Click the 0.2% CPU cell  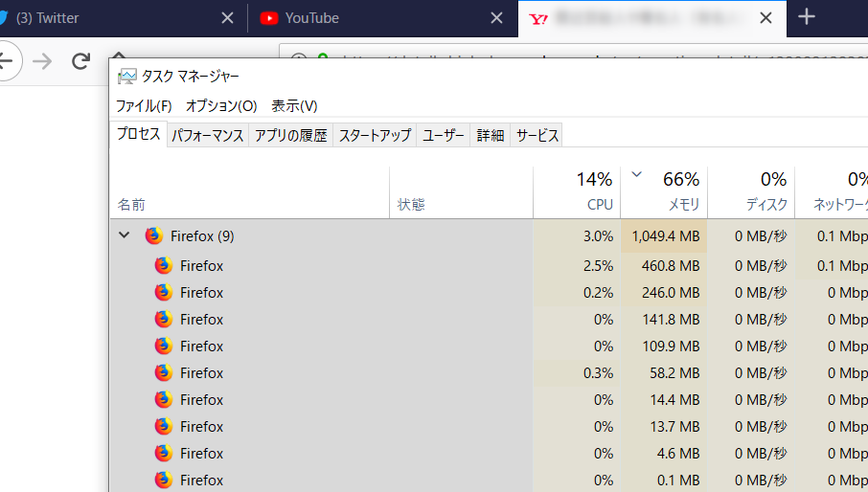[x=577, y=293]
